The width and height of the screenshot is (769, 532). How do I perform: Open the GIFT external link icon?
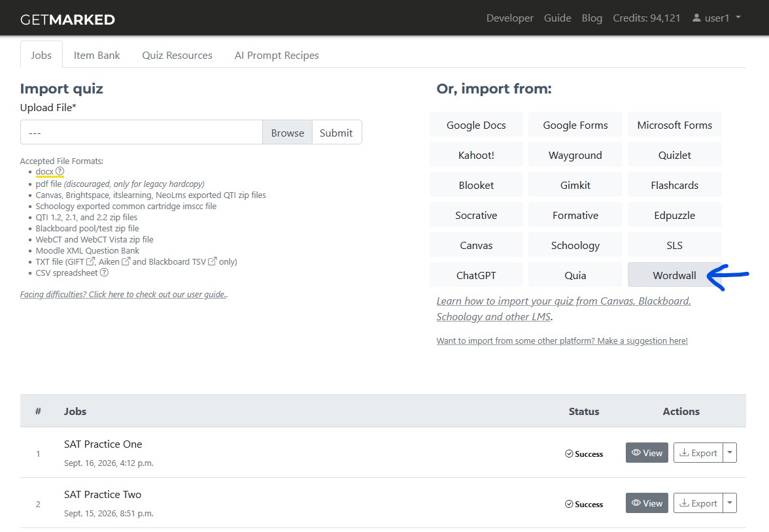[x=90, y=261]
